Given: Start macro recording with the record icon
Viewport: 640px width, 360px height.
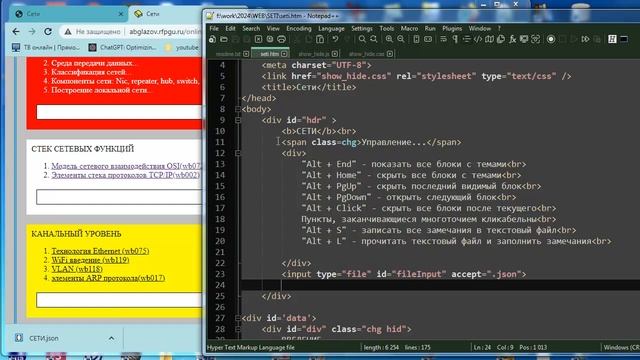Looking at the screenshot, I should tap(551, 39).
